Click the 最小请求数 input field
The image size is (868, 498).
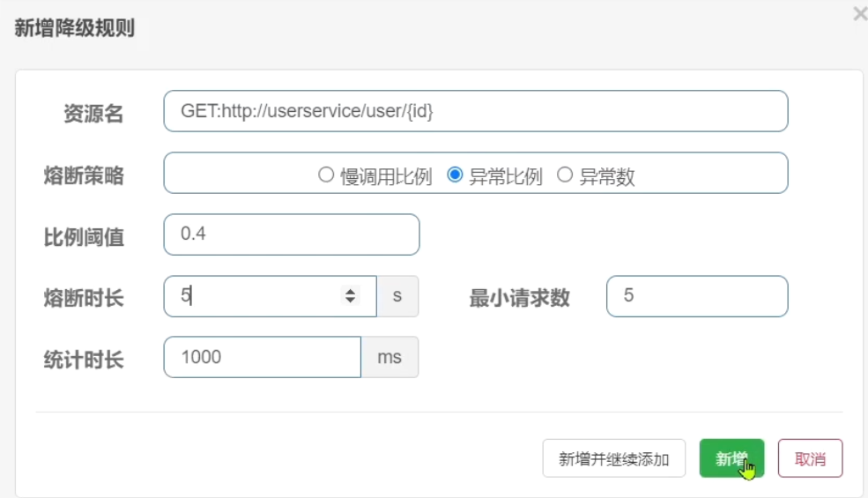click(696, 296)
